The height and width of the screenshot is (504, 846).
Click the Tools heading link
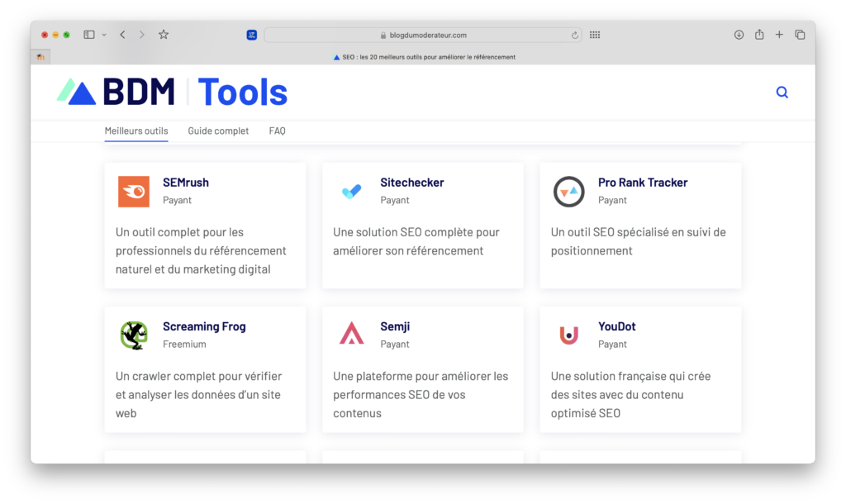coord(243,92)
